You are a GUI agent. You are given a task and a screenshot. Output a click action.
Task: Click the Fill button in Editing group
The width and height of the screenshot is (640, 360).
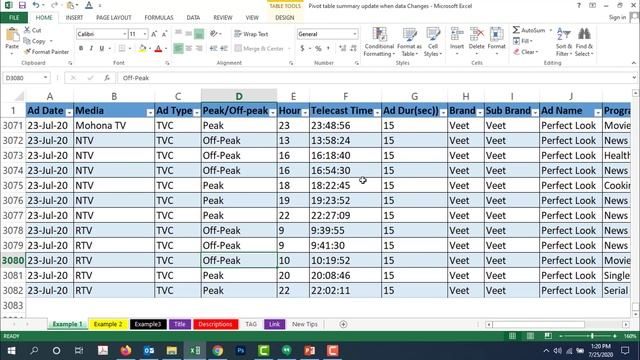(523, 41)
